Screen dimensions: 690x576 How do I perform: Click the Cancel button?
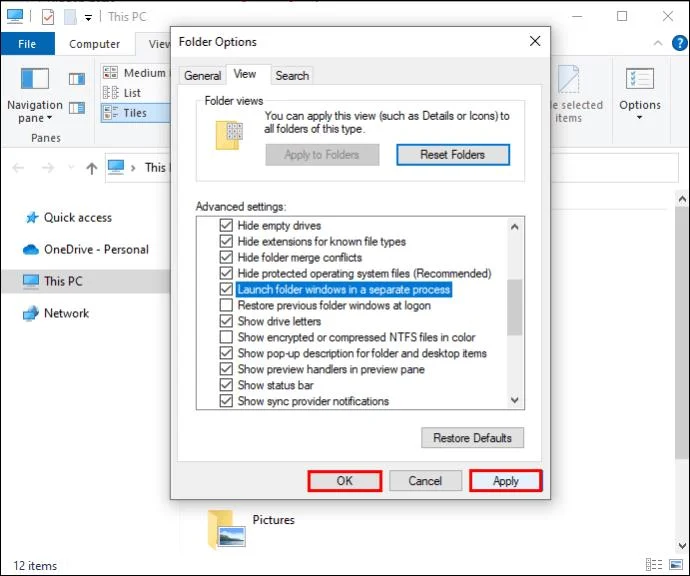pos(425,481)
